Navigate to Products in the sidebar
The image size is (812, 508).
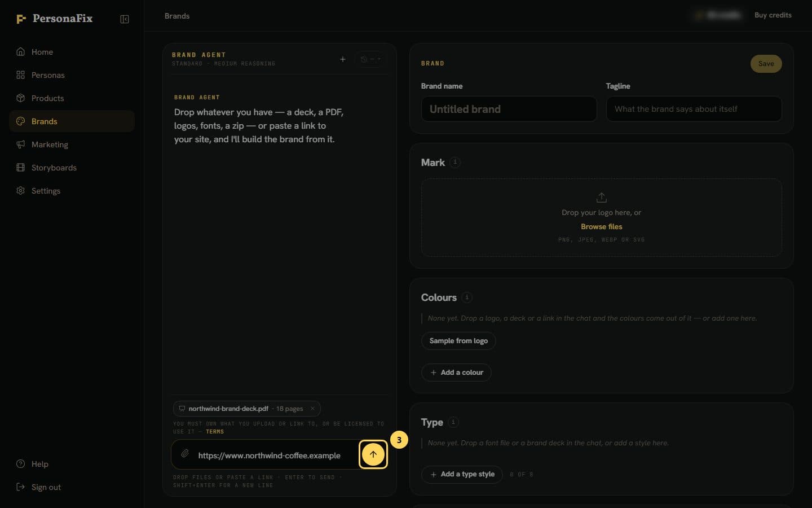(x=72, y=98)
